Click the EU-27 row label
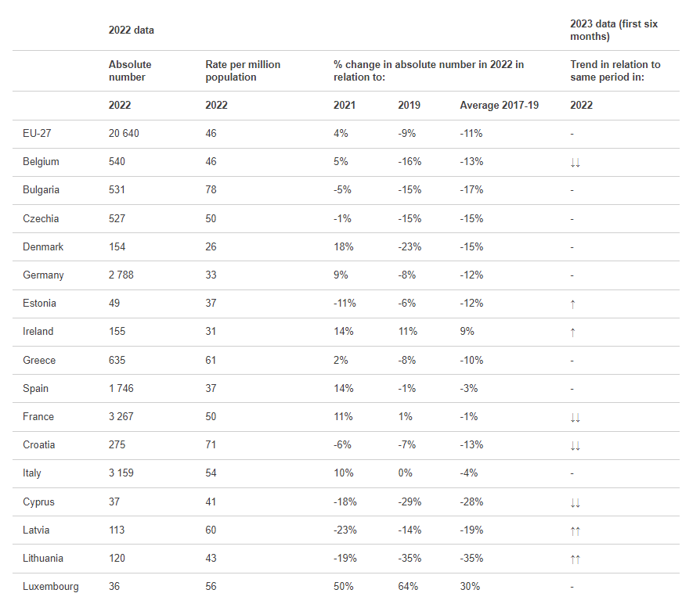The height and width of the screenshot is (604, 700). [37, 134]
